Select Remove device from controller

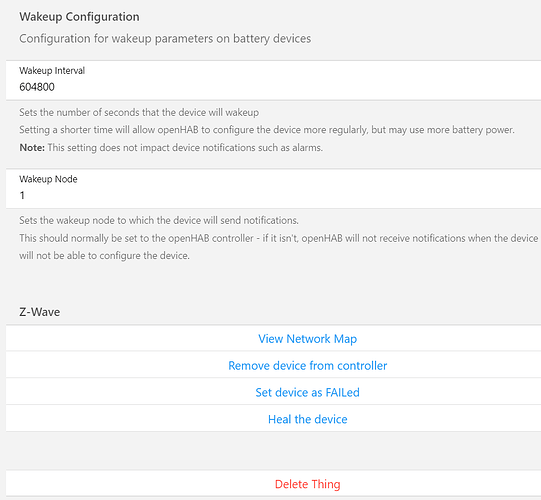coord(307,365)
